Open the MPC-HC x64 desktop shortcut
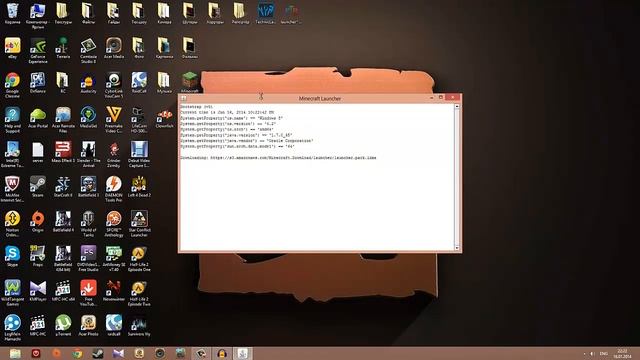Image resolution: width=640 pixels, height=360 pixels. click(x=63, y=291)
